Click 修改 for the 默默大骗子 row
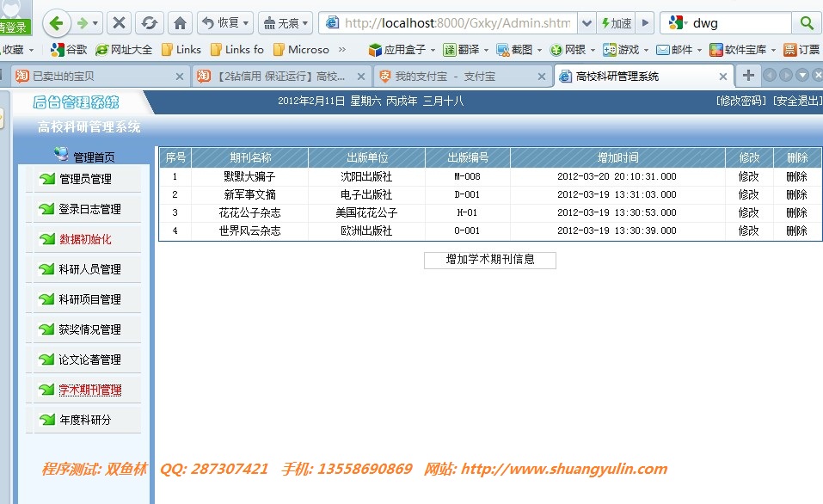823x504 pixels. tap(748, 176)
